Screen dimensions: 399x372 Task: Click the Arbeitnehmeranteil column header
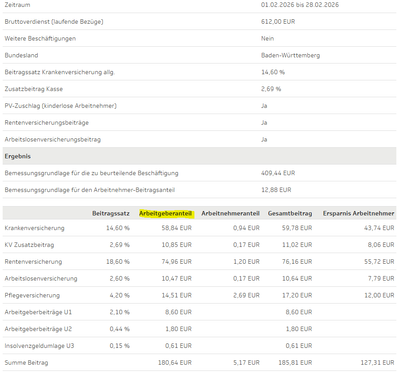[x=230, y=214]
